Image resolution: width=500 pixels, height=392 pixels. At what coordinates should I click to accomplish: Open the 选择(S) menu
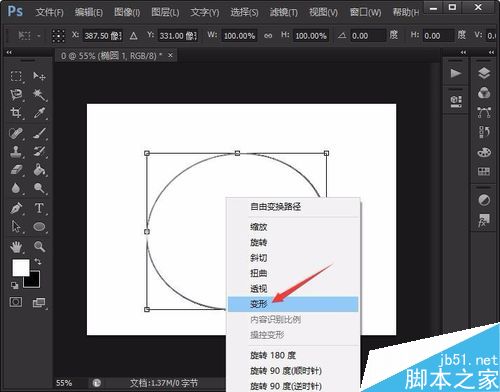point(244,13)
